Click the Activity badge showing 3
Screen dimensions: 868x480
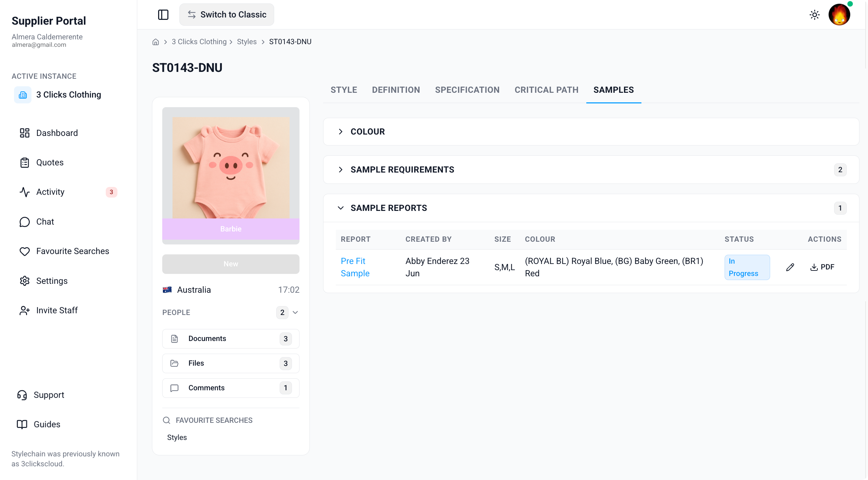tap(111, 192)
